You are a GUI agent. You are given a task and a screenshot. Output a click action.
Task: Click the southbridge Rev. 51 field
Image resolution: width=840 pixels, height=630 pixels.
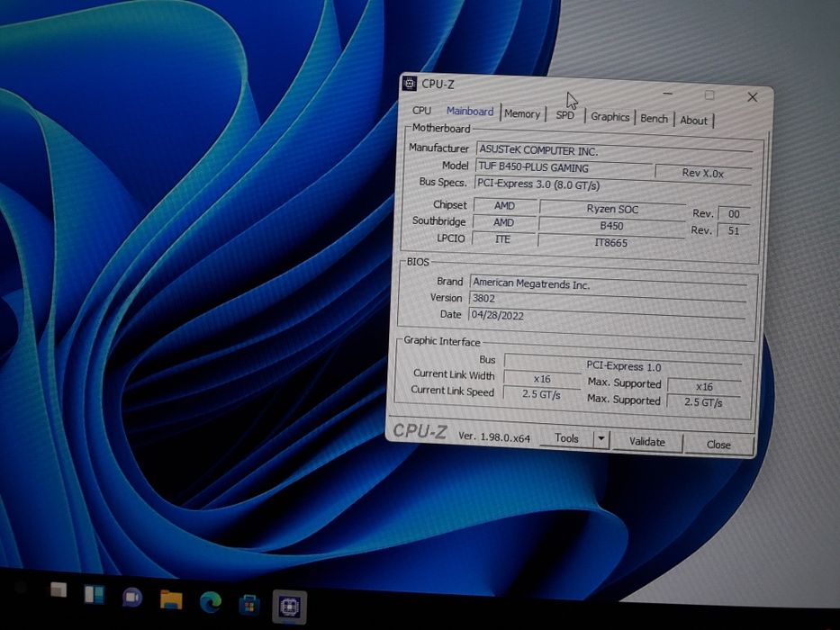(733, 230)
